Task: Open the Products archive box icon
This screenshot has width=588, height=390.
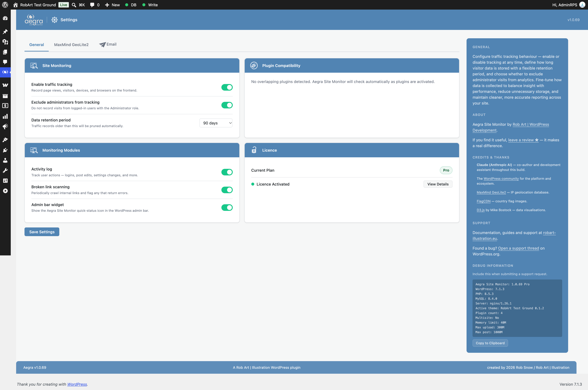Action: pyautogui.click(x=5, y=96)
